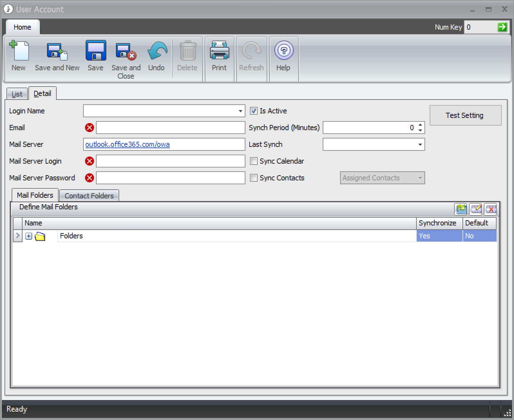This screenshot has width=514, height=420.
Task: Switch to the Contact Folders tab
Action: click(89, 196)
